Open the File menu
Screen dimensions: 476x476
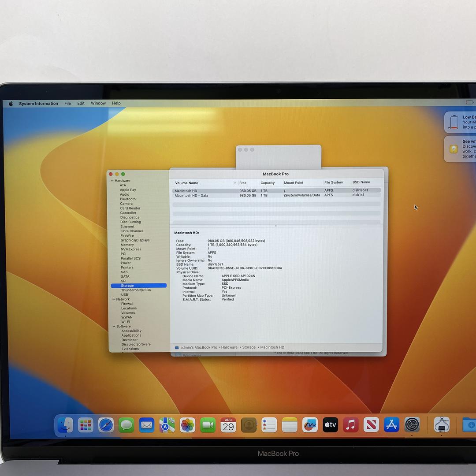(x=68, y=104)
